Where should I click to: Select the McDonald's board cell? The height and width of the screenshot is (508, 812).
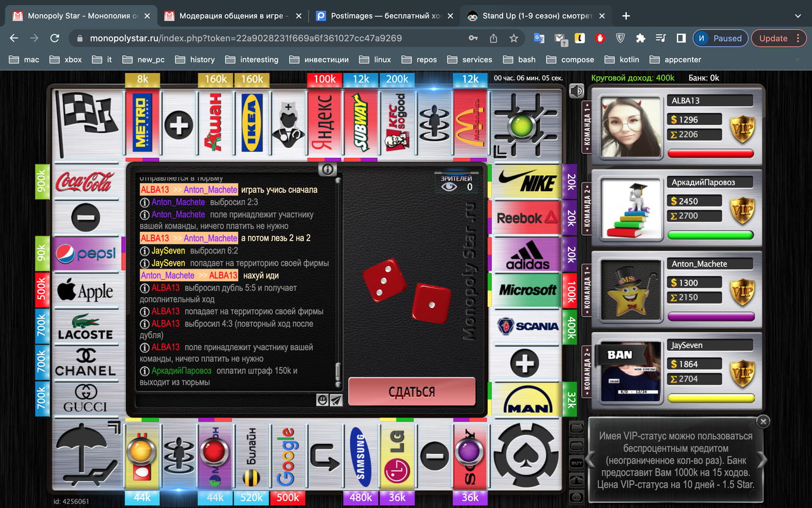(470, 123)
